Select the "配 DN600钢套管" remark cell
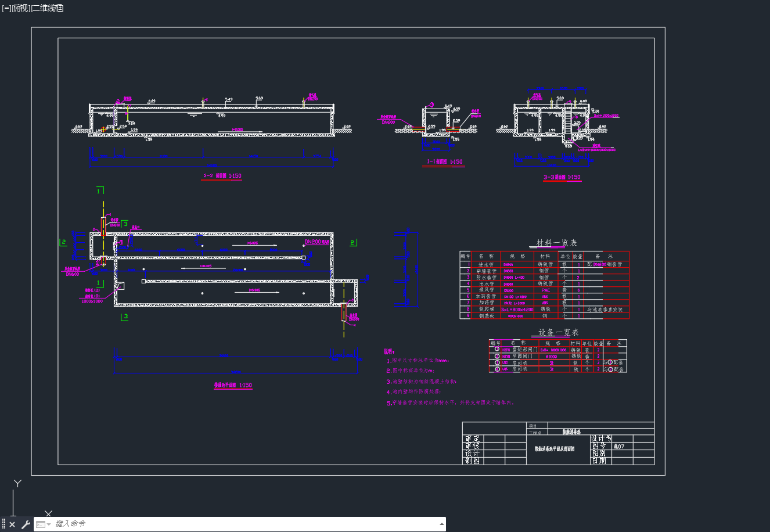 (x=604, y=264)
